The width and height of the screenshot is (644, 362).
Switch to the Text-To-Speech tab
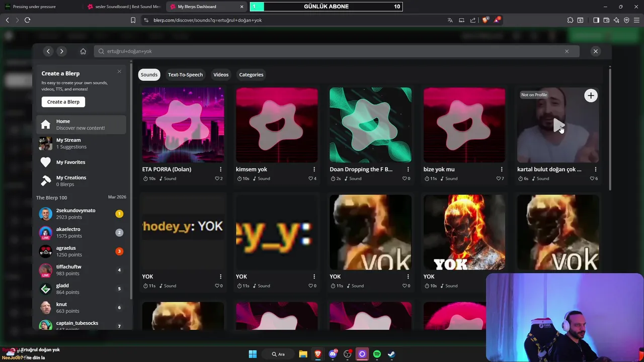(x=185, y=74)
